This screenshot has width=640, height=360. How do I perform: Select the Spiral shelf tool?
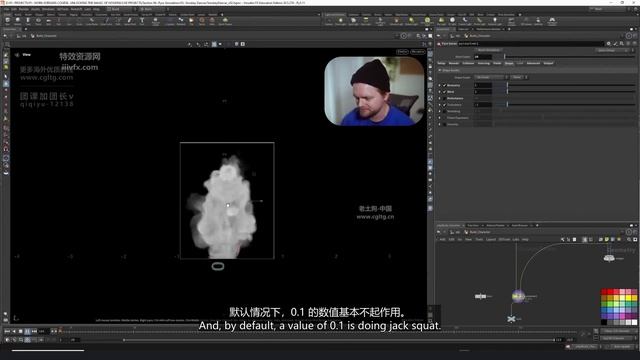[x=202, y=20]
